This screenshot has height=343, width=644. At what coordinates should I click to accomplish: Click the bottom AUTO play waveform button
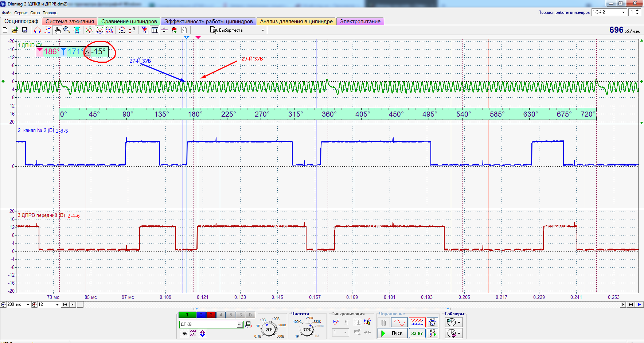point(433,333)
